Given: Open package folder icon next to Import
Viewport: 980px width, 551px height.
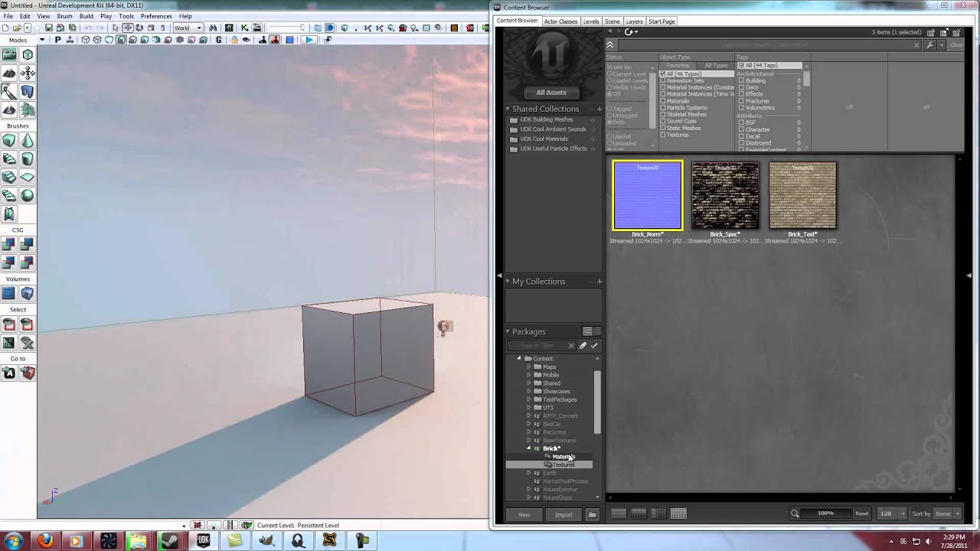Looking at the screenshot, I should pyautogui.click(x=592, y=514).
